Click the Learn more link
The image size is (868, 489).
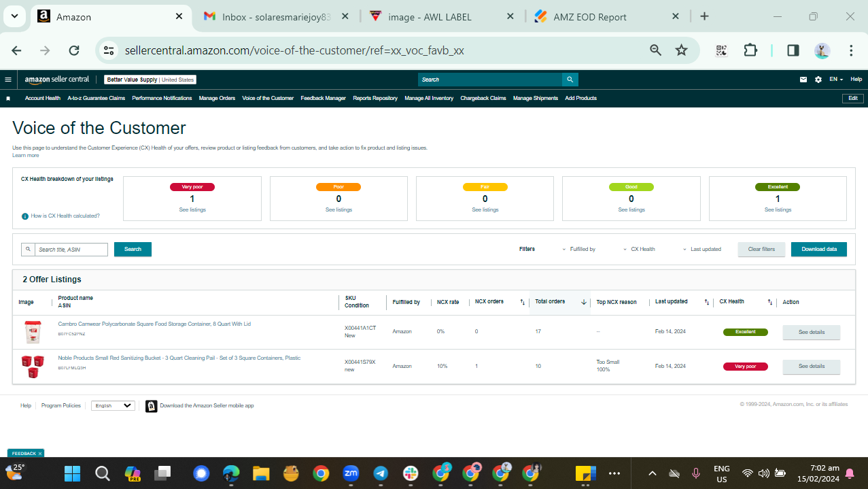coord(26,156)
